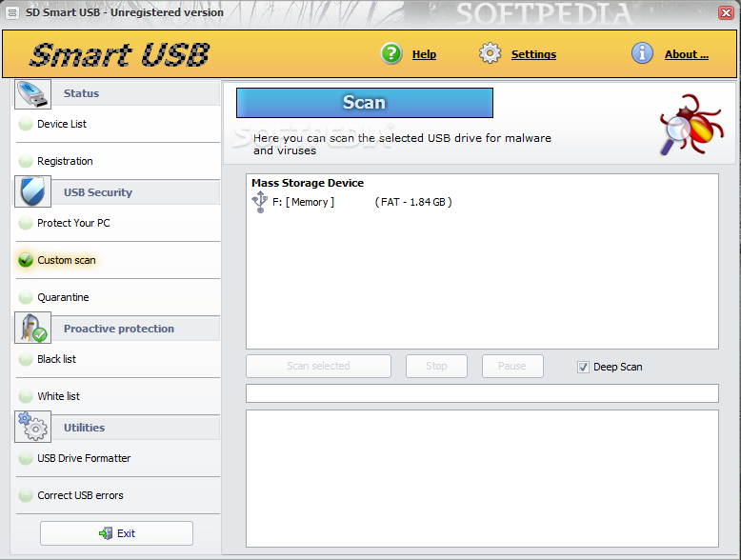Screen dimensions: 741x560
Task: Click the Stop button
Action: coord(436,367)
